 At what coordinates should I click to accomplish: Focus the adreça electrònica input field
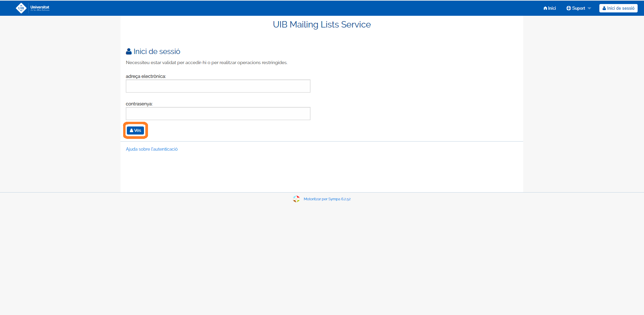pyautogui.click(x=218, y=86)
